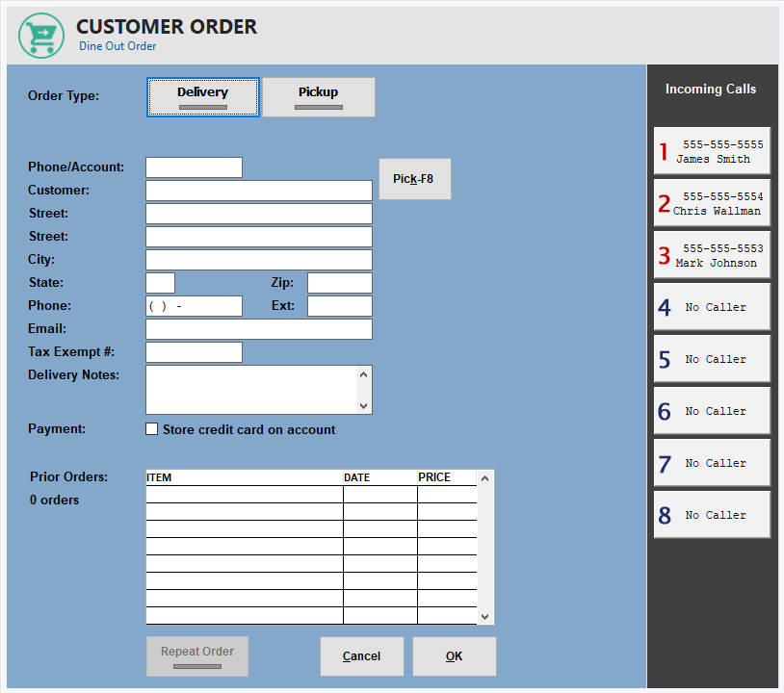Confirm the order with OK
This screenshot has height=693, width=784.
point(455,656)
